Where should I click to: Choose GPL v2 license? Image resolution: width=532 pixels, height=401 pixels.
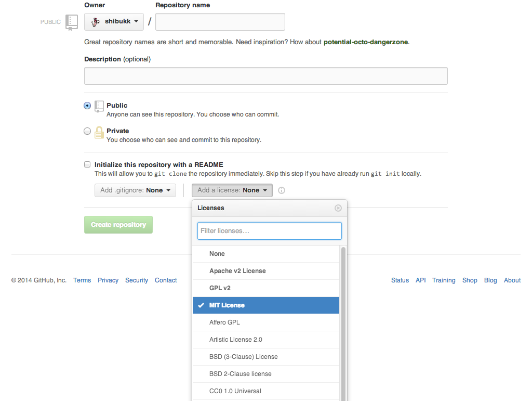click(265, 288)
